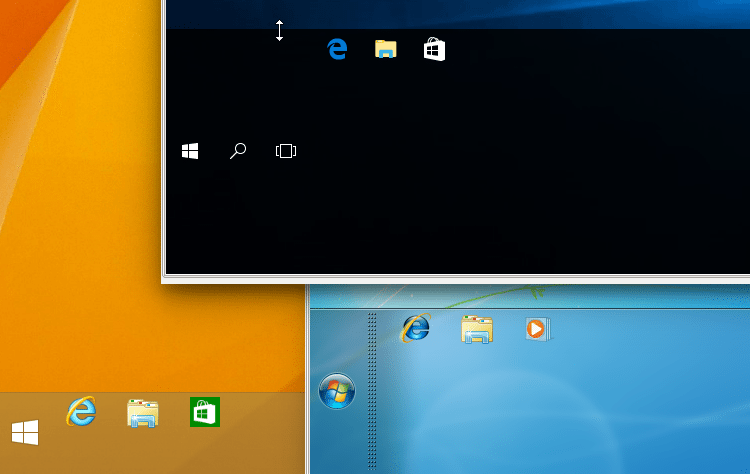
Task: Open the Windows 10 search magnifier
Action: (x=238, y=151)
